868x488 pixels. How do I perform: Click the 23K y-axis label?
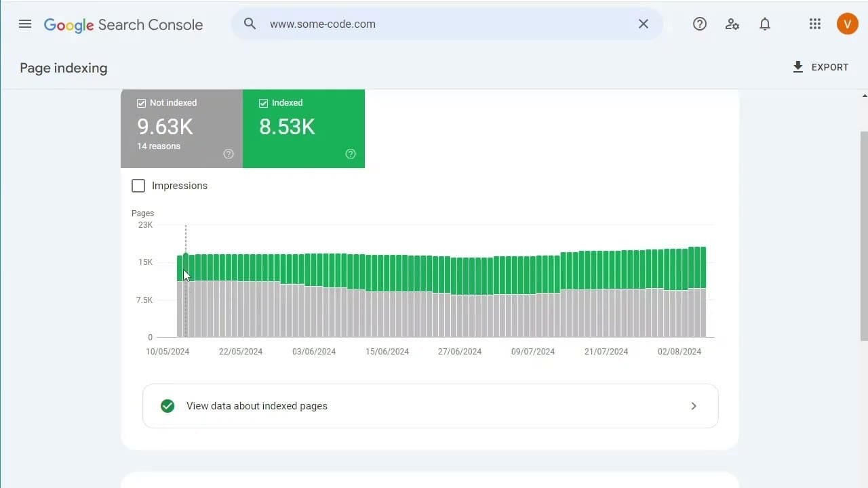146,225
